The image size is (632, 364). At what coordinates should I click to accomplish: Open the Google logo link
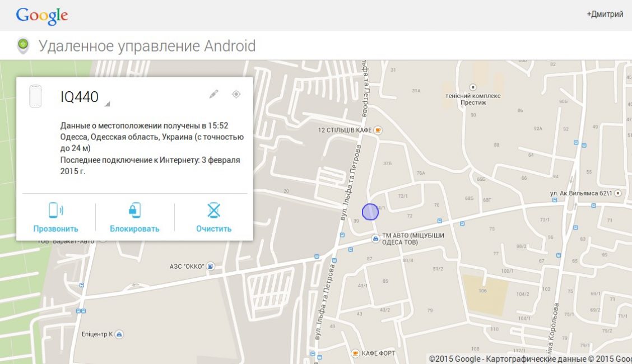coord(42,16)
